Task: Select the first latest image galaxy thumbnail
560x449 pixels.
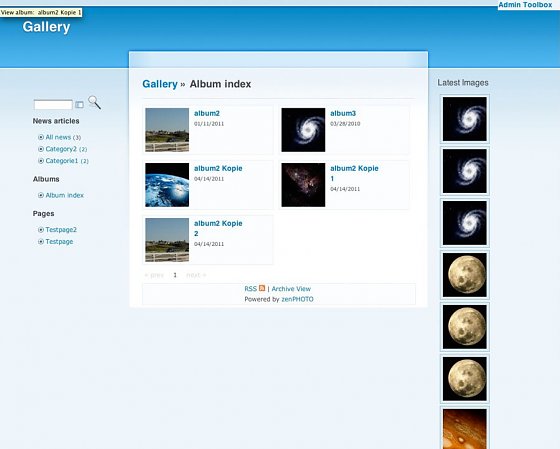Action: tap(465, 119)
